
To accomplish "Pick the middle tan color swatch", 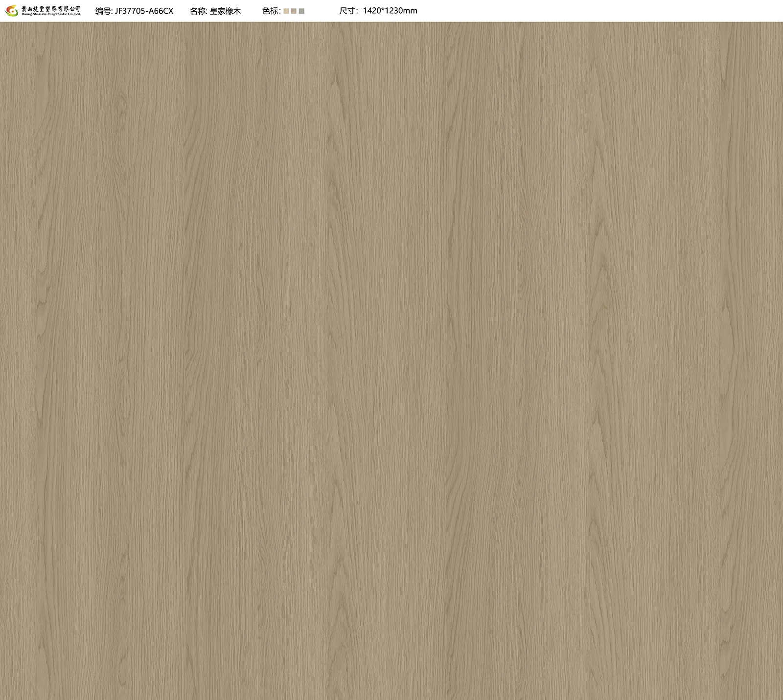I will 294,11.
